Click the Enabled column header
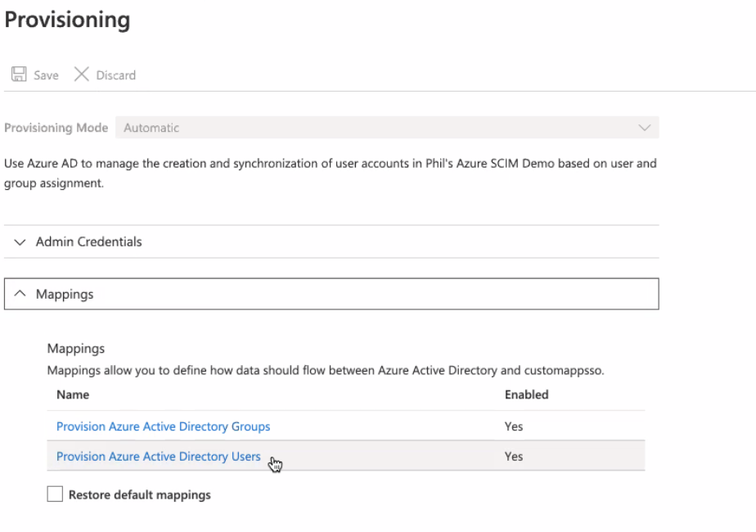This screenshot has height=532, width=756. [526, 394]
